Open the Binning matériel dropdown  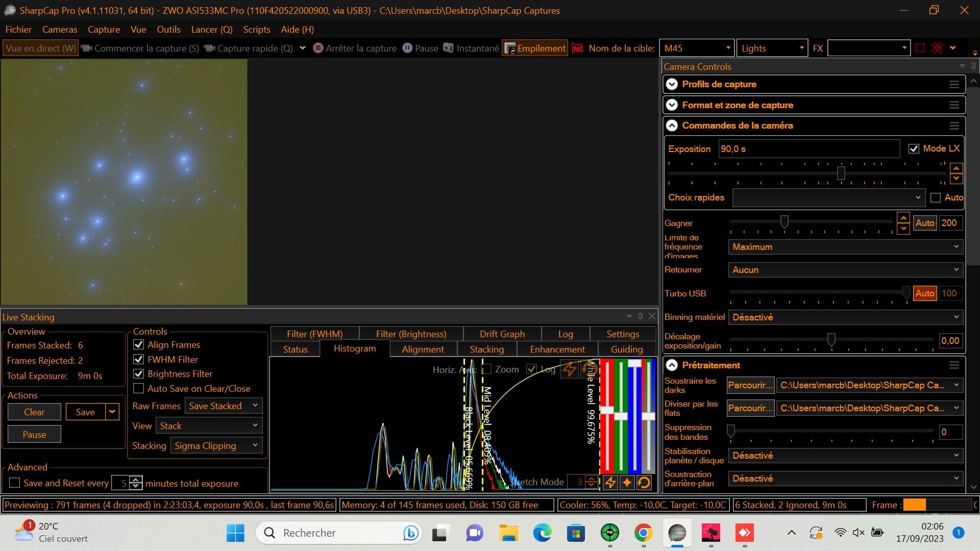[x=846, y=317]
